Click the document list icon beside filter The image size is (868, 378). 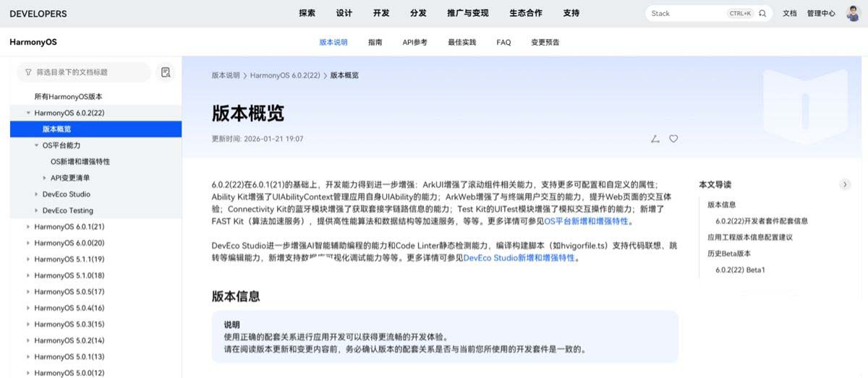click(x=166, y=72)
